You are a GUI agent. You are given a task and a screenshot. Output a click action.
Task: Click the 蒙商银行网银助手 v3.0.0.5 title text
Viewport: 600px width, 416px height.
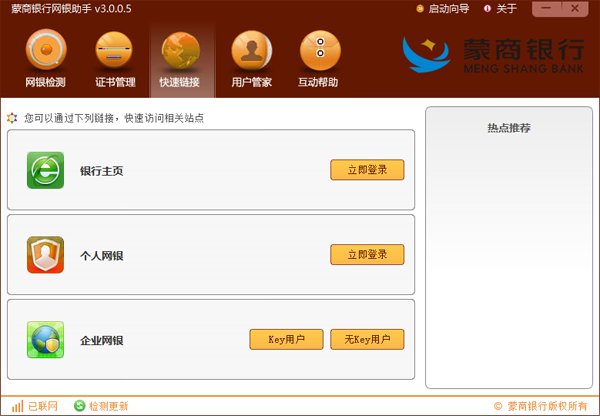pyautogui.click(x=71, y=9)
